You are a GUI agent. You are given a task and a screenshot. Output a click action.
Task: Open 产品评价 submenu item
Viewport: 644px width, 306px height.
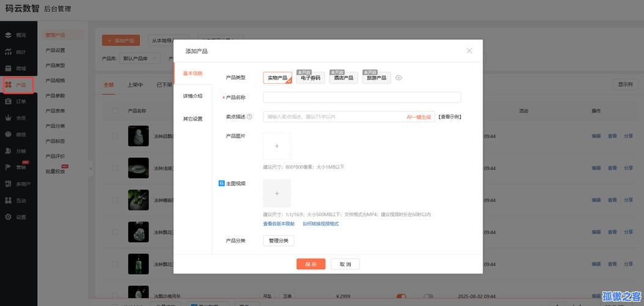tap(56, 156)
